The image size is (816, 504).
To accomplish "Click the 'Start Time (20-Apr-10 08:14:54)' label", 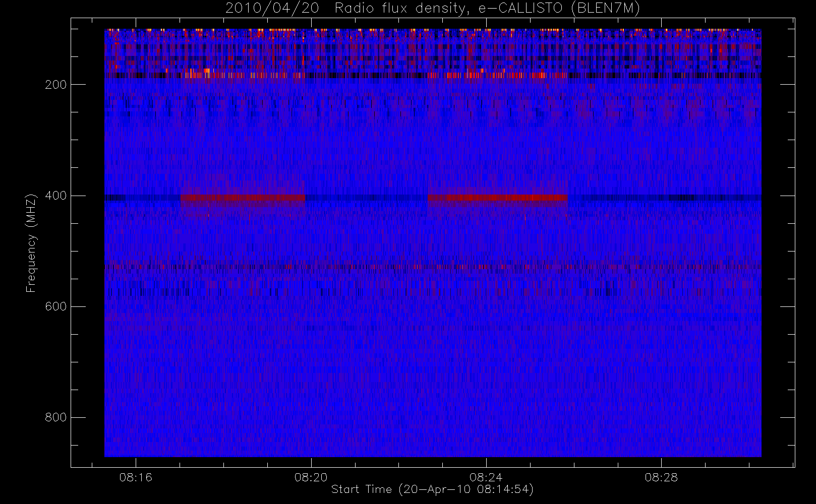I will 432,489.
